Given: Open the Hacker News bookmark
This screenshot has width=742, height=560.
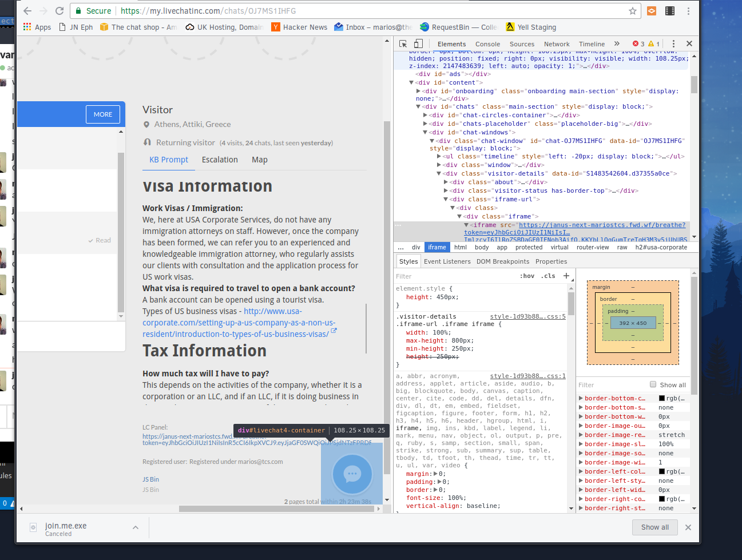Looking at the screenshot, I should tap(300, 27).
